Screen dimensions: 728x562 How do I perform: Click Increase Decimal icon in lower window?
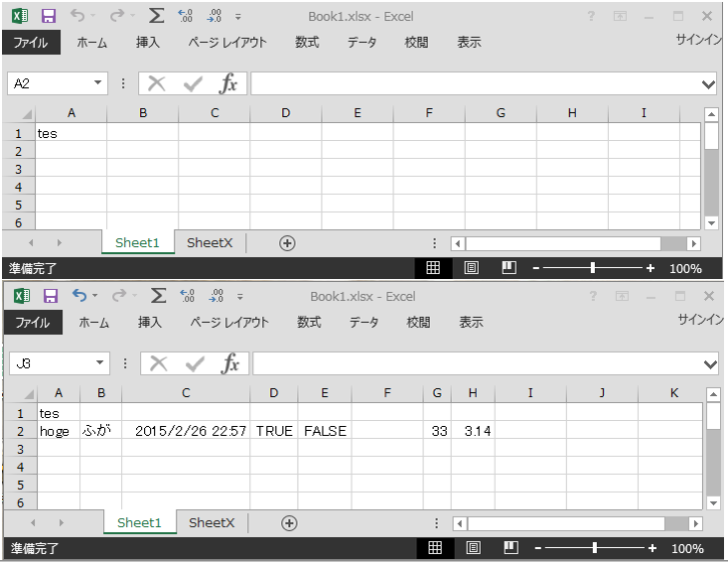click(x=188, y=296)
